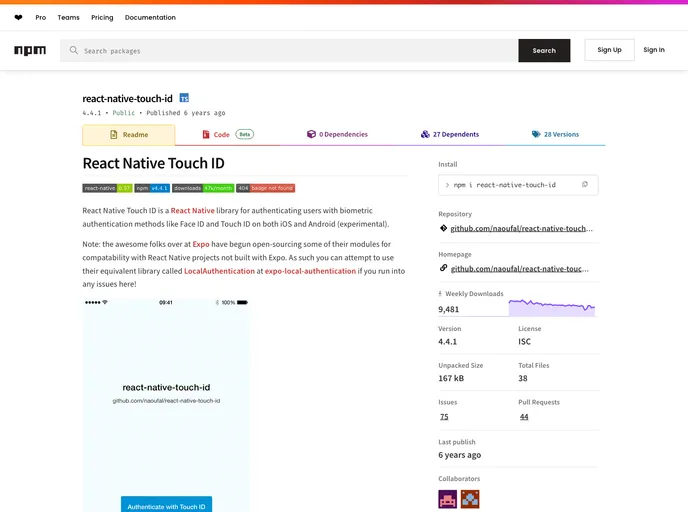
Task: Open the npm logo home link
Action: coord(30,50)
